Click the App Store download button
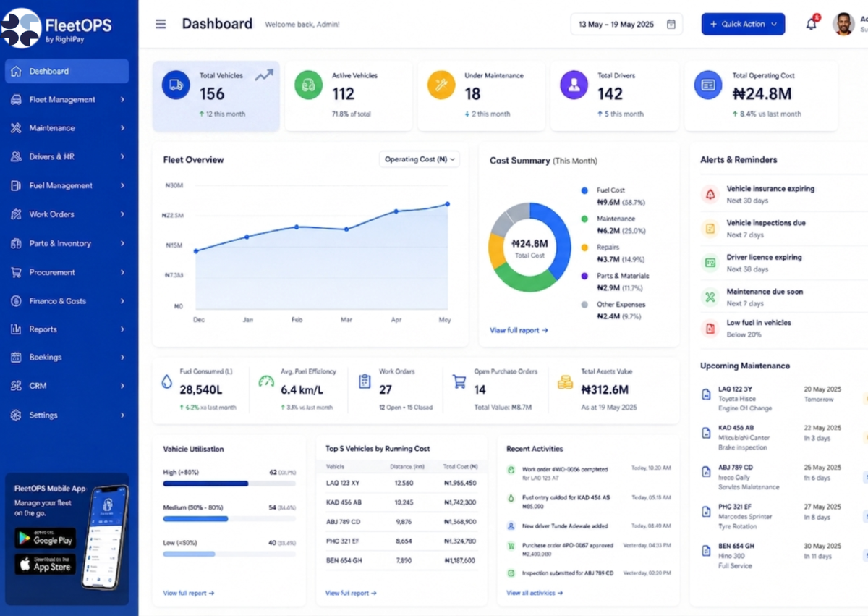 pyautogui.click(x=45, y=565)
